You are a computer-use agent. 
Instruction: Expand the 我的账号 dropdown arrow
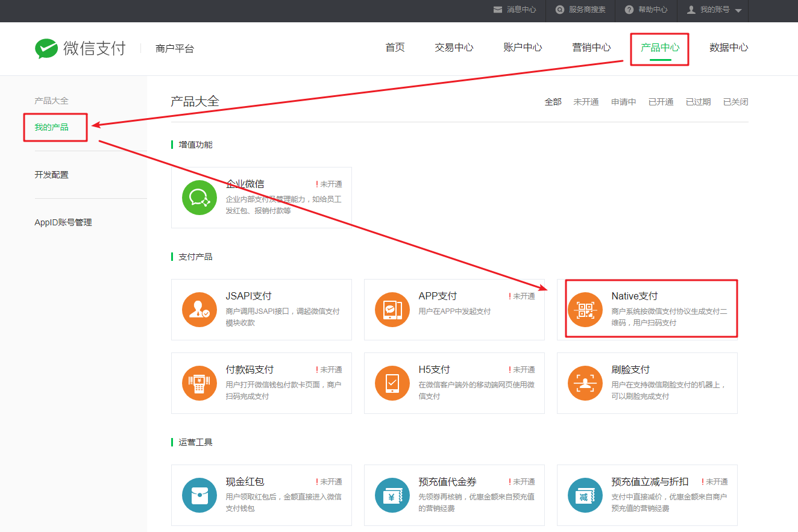pyautogui.click(x=738, y=10)
